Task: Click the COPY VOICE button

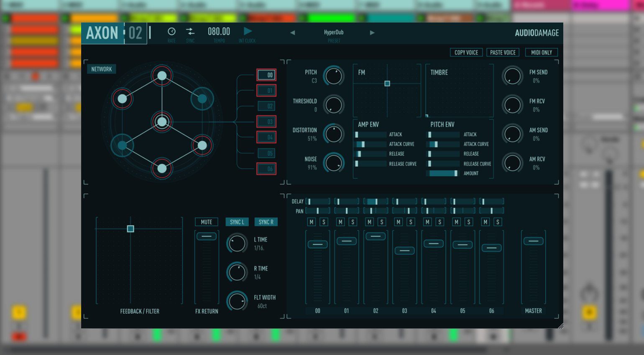Action: point(466,52)
